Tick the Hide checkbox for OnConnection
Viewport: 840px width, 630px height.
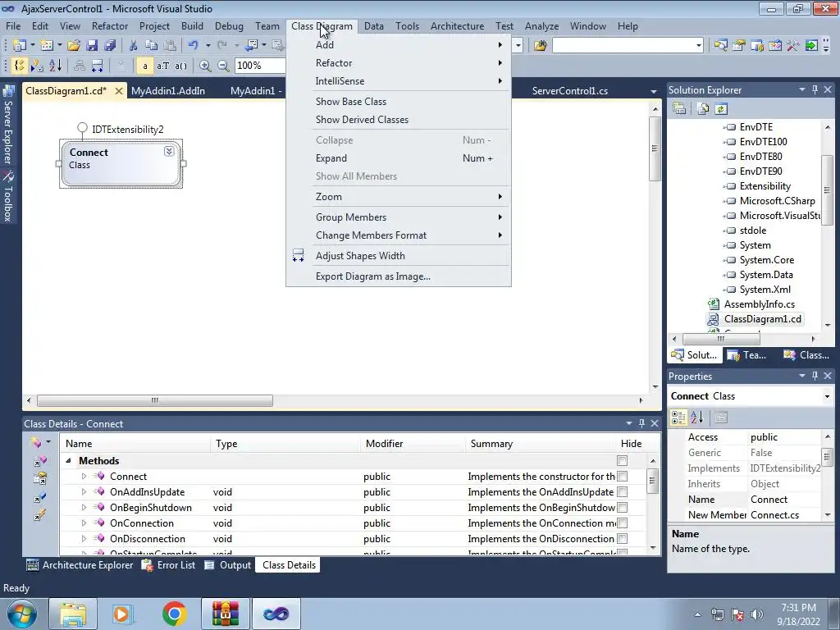coord(622,523)
